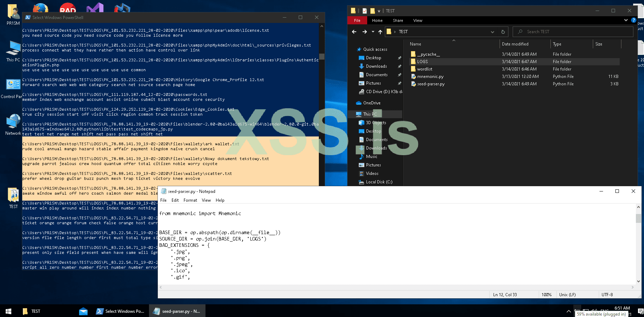Sort files by the Type column header

[x=572, y=44]
